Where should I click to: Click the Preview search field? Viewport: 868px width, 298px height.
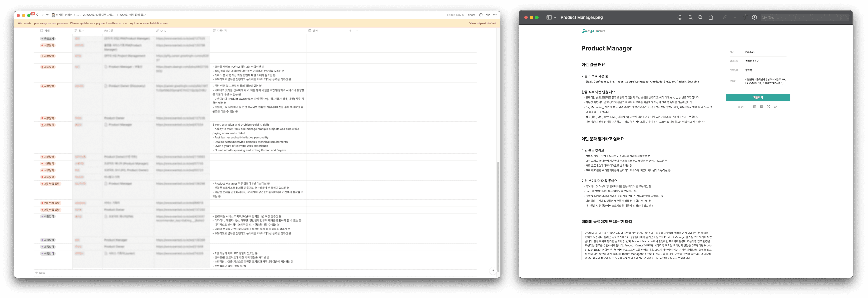805,18
